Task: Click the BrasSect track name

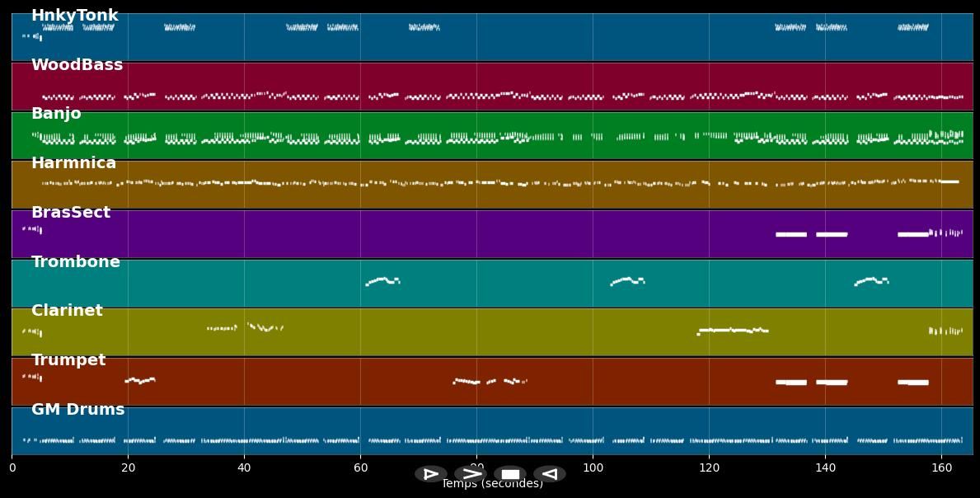Action: (x=70, y=213)
